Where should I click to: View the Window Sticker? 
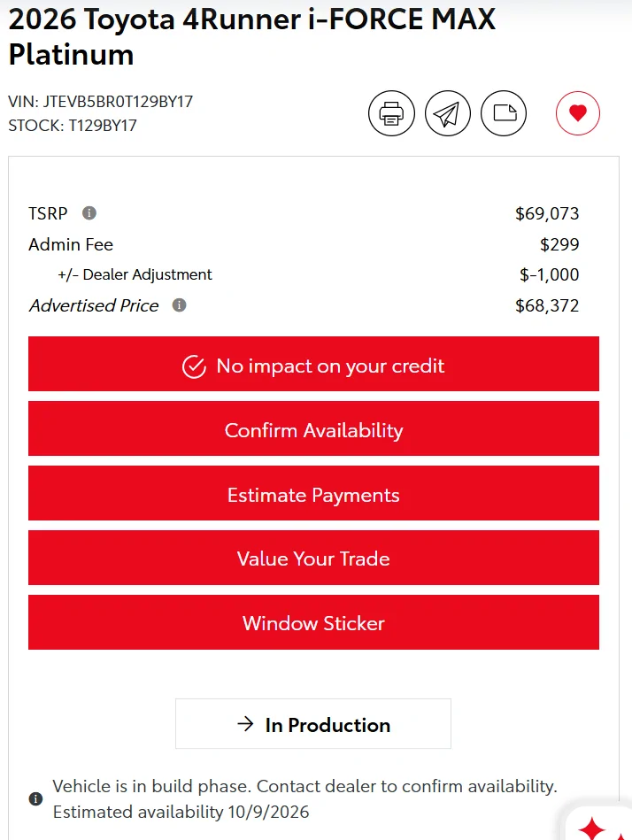[x=313, y=622]
